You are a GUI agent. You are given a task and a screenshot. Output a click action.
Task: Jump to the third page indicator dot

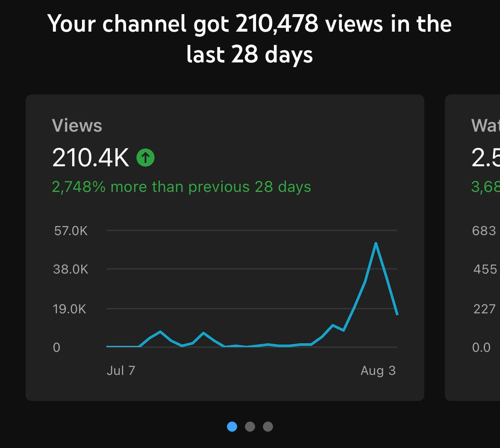point(268,426)
